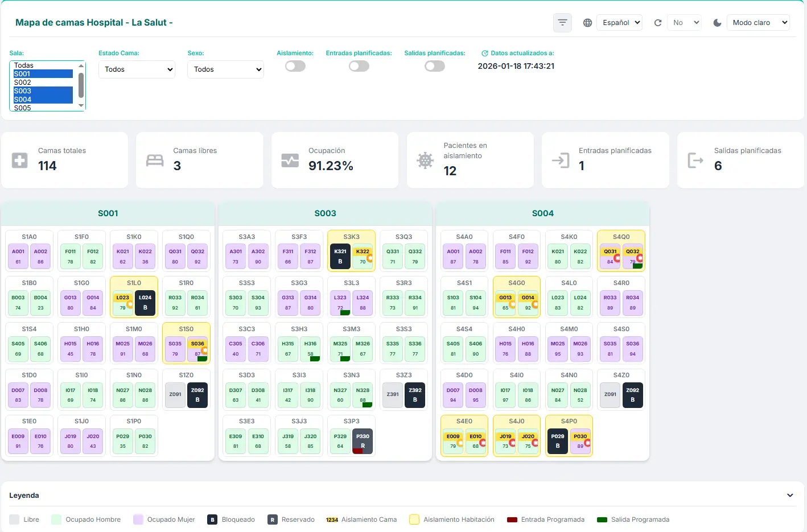Click reserved bed P330 in room S3P3
The image size is (807, 532).
click(x=363, y=441)
